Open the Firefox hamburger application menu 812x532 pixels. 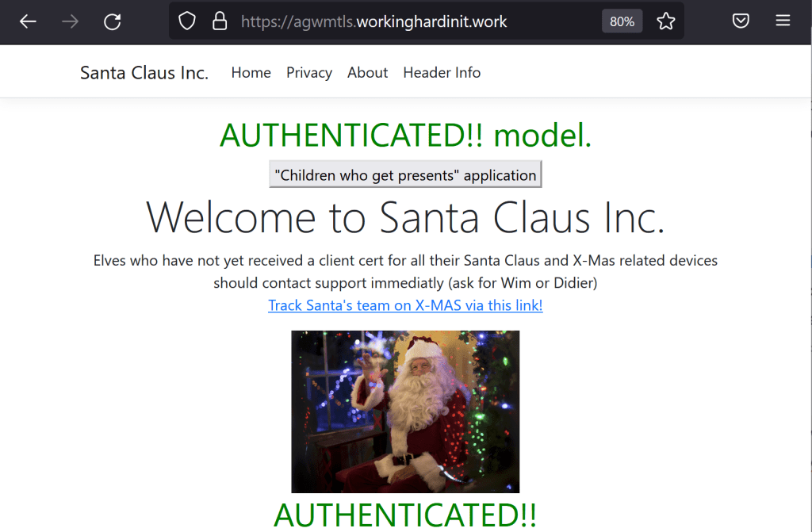[783, 21]
